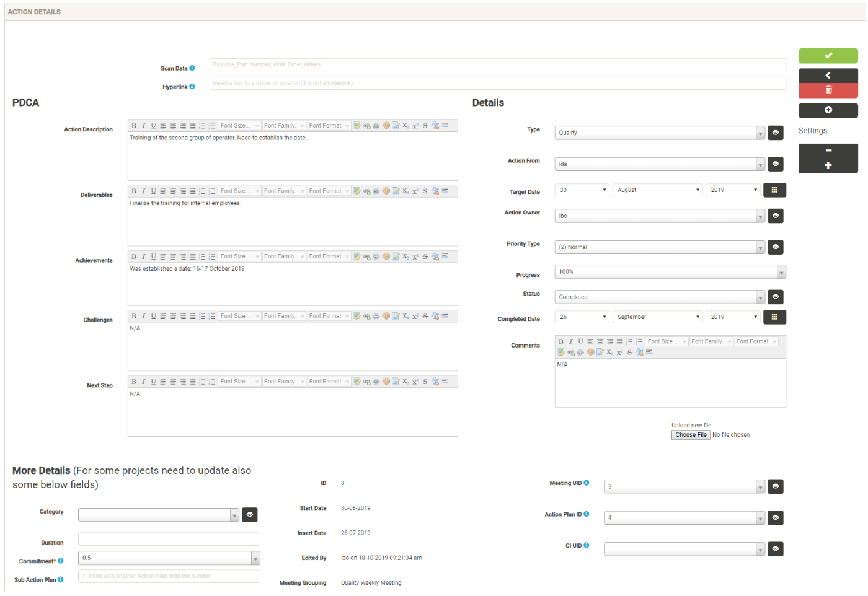Viewport: 868px width, 596px height.
Task: Click the info icon beside Sub Action Plan
Action: (x=61, y=580)
